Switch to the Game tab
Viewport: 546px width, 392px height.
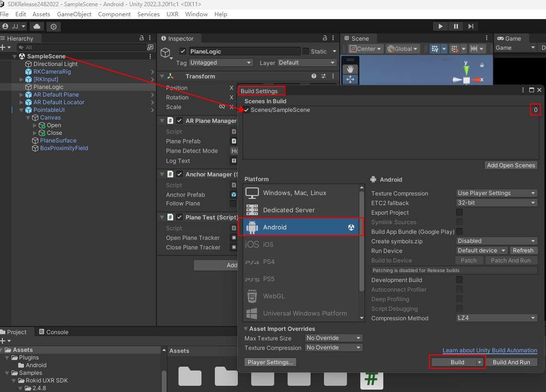[510, 38]
